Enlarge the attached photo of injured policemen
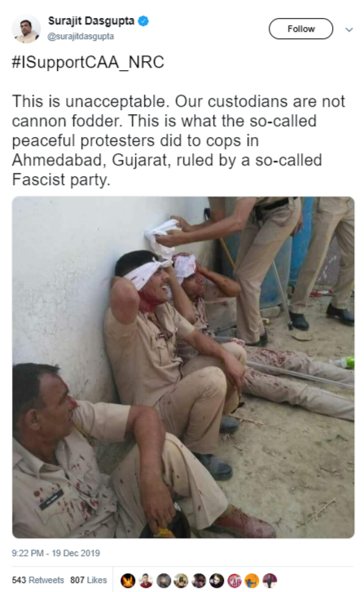The width and height of the screenshot is (364, 592). 183,368
